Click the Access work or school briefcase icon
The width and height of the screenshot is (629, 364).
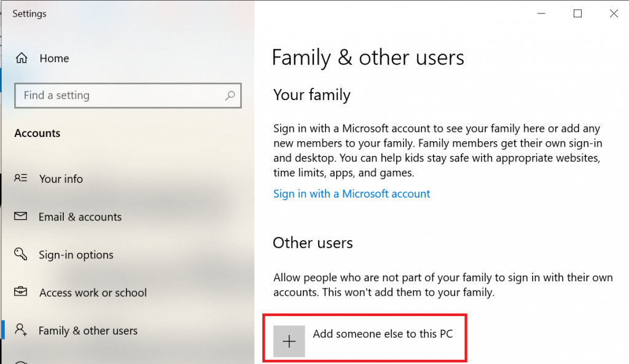(20, 292)
